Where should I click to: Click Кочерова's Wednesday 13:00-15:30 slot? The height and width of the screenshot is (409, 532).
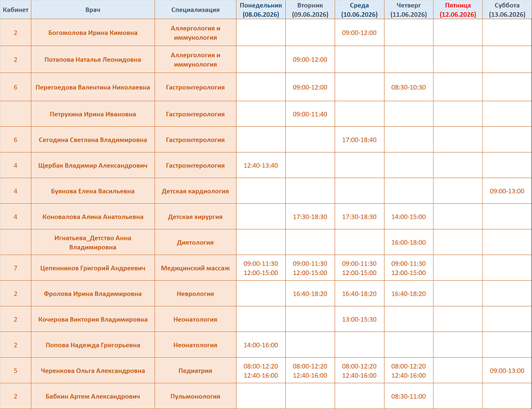[x=360, y=319]
